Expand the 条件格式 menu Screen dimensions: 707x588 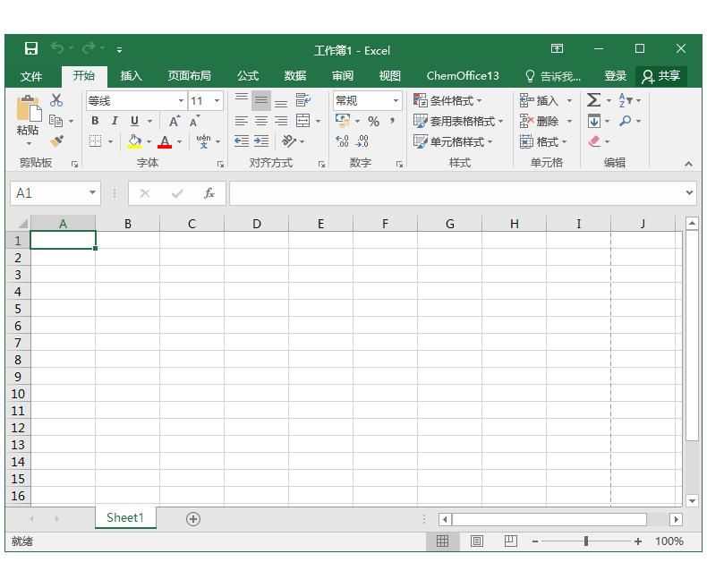(448, 100)
